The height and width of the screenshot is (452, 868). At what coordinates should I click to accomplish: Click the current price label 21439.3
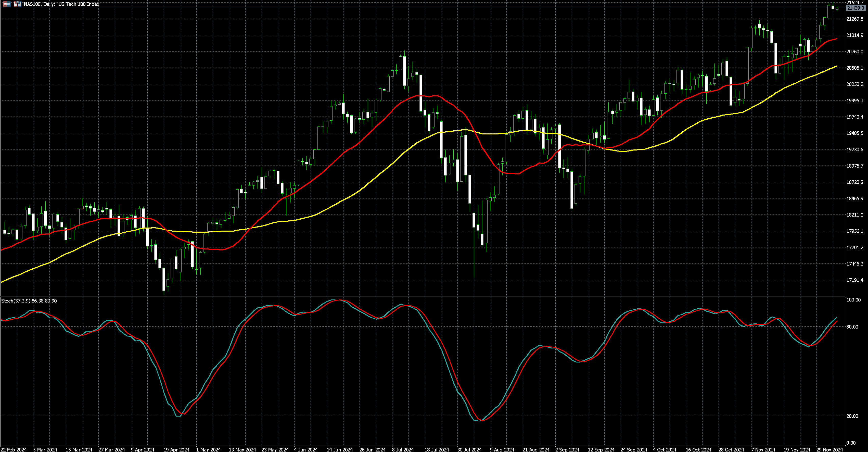click(x=855, y=8)
